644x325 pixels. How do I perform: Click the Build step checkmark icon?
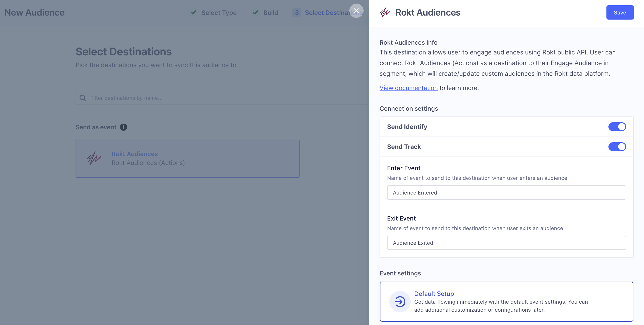pyautogui.click(x=255, y=12)
